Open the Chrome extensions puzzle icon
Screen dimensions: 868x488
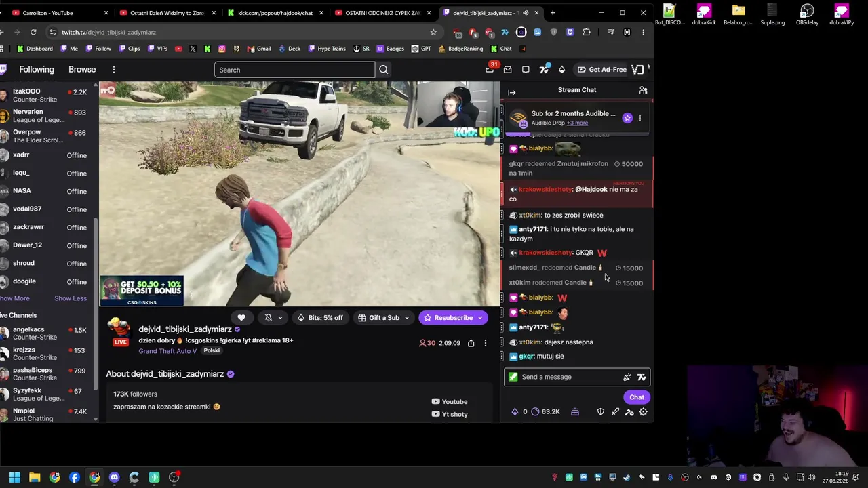587,32
